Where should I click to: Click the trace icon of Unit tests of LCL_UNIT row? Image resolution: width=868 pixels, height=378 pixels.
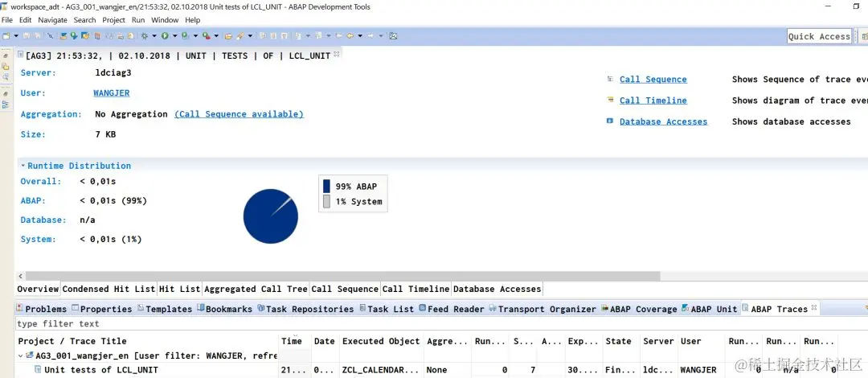(38, 369)
